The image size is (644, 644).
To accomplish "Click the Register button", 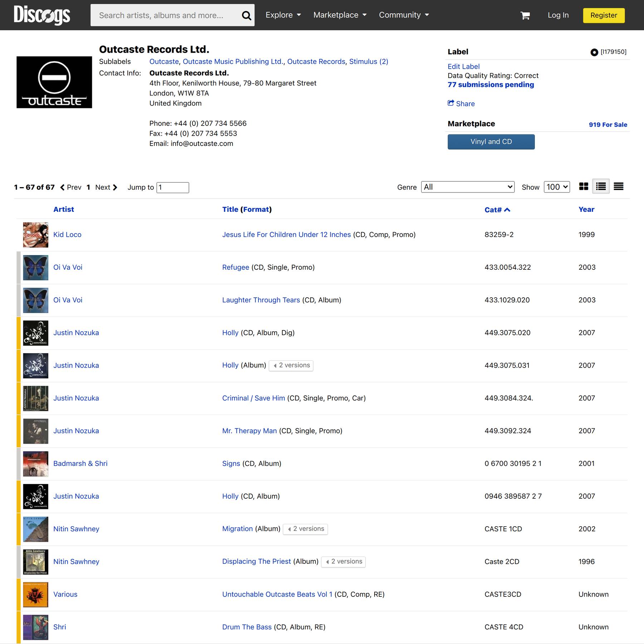I will (604, 15).
